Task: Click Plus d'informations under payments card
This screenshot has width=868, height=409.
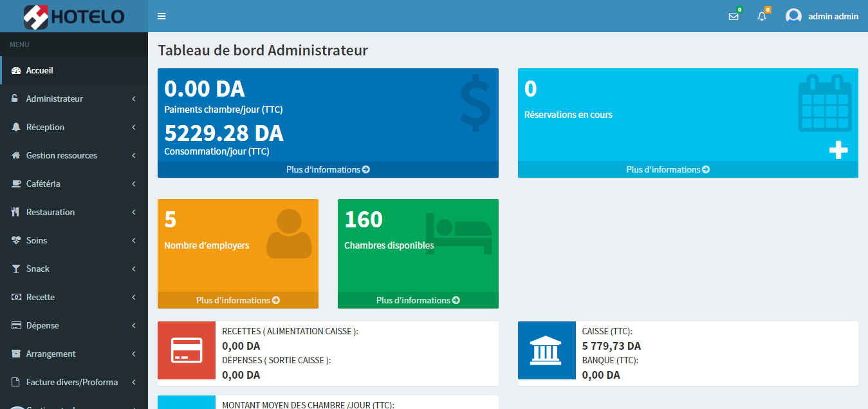Action: click(x=328, y=170)
